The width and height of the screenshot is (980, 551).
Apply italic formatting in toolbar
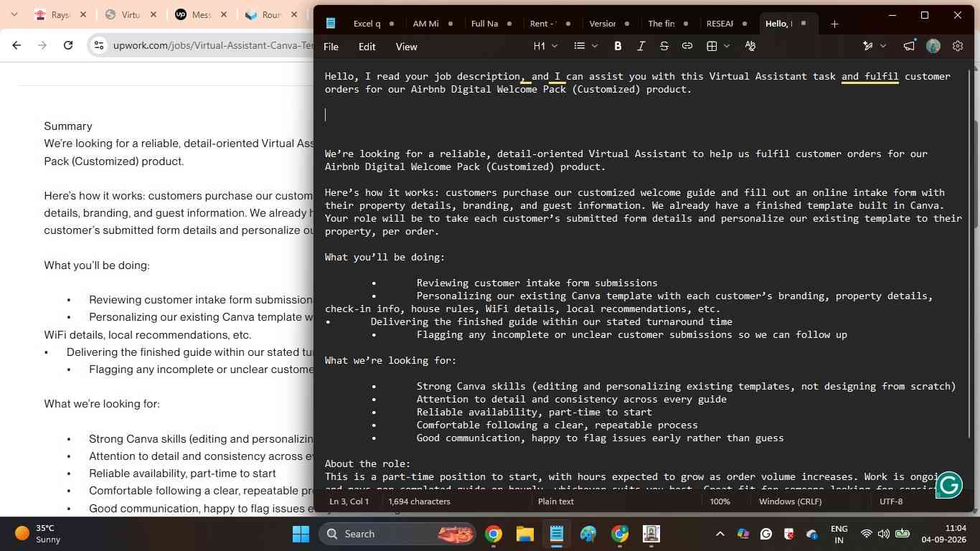[641, 46]
